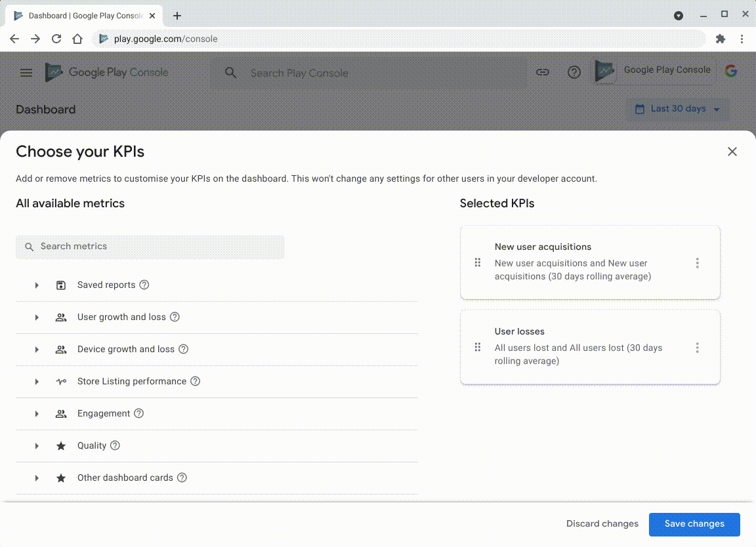756x547 pixels.
Task: Open the browser three-dot menu
Action: pos(742,39)
